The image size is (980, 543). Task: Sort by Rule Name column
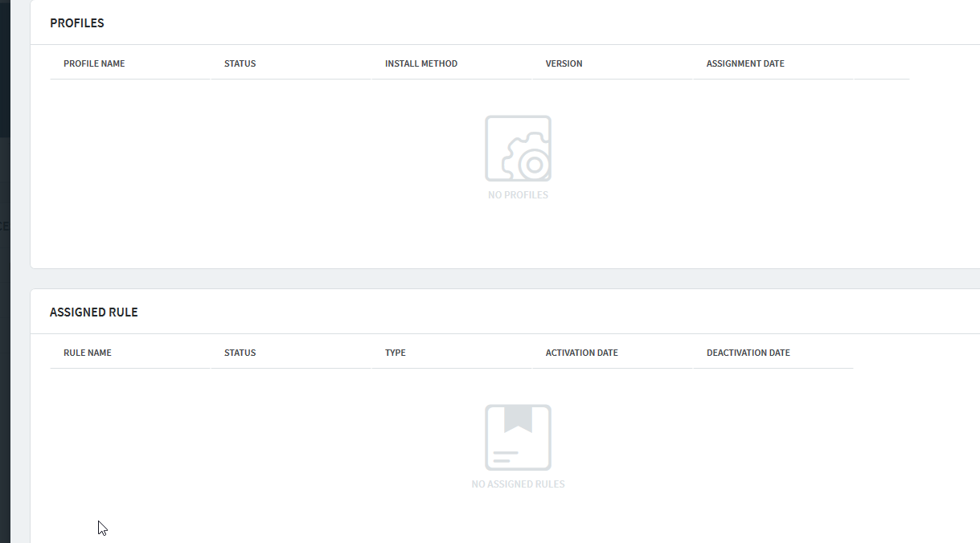click(88, 353)
